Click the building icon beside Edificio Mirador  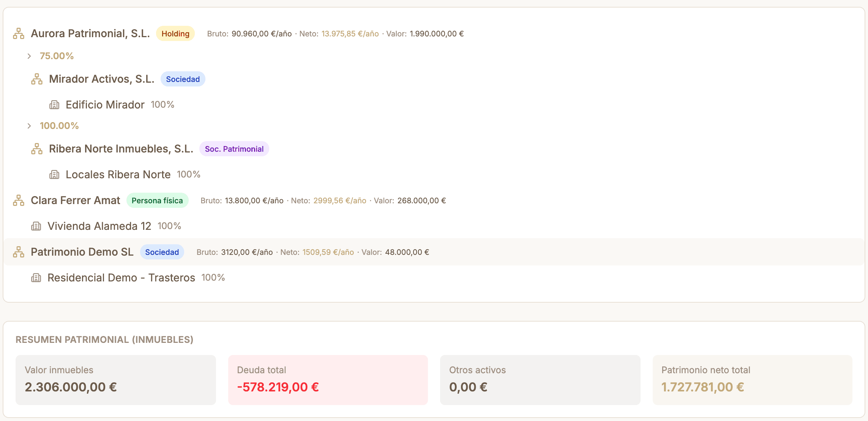click(x=54, y=105)
